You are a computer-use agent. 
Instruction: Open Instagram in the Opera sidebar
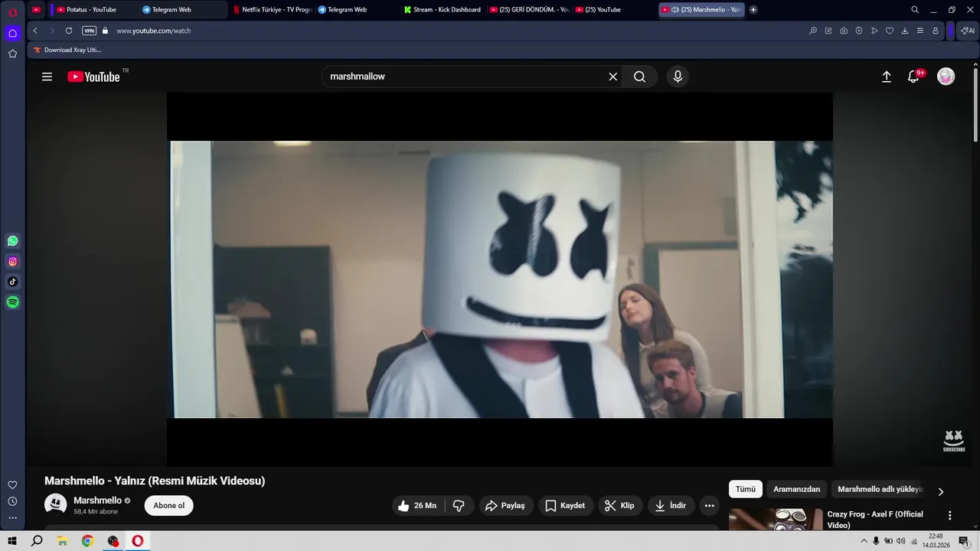tap(12, 262)
